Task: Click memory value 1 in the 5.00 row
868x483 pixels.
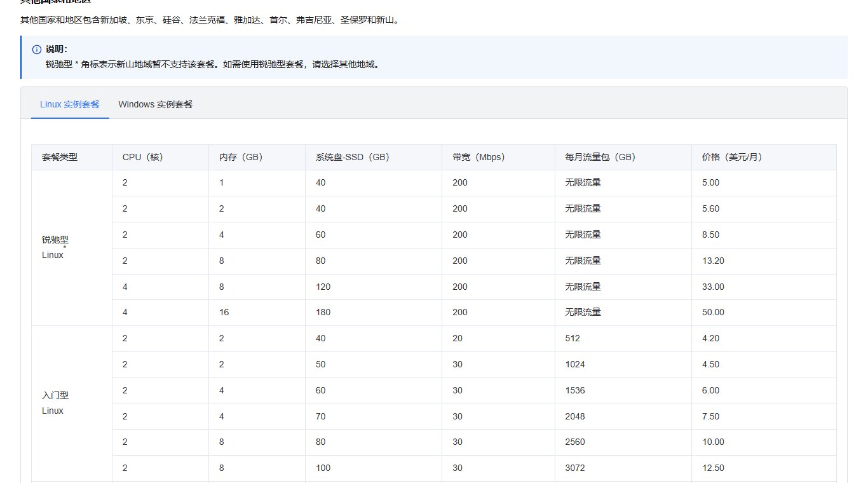Action: (257, 182)
